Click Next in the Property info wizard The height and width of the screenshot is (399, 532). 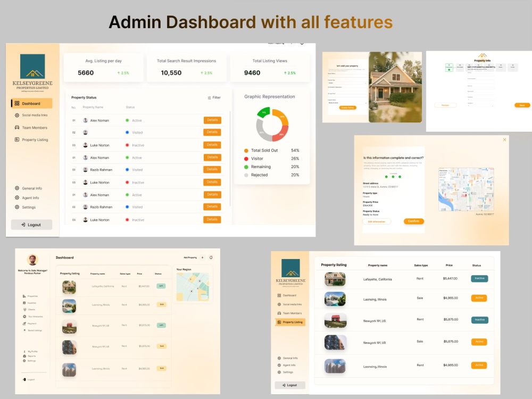click(x=522, y=105)
